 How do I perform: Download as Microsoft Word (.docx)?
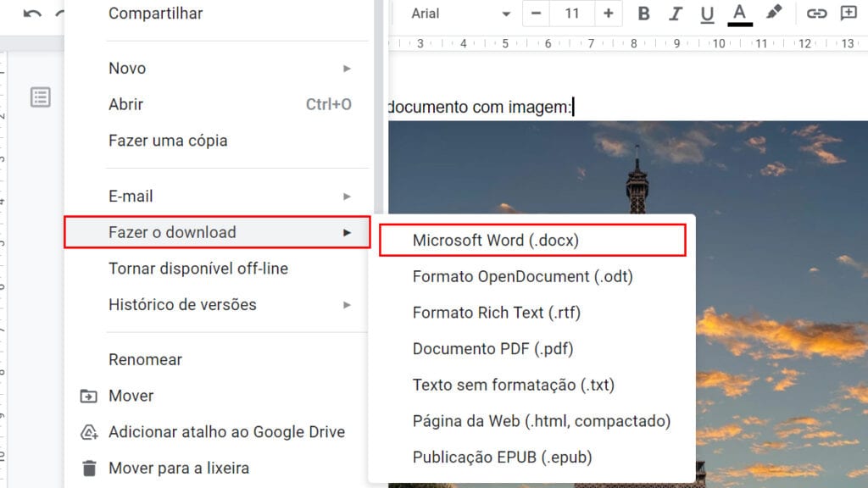tap(532, 240)
